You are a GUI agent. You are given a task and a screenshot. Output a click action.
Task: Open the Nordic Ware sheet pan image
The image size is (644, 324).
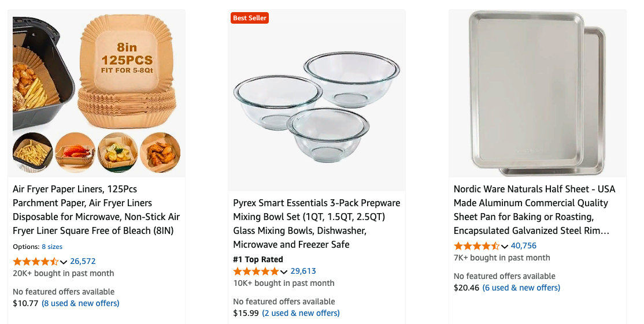[538, 94]
